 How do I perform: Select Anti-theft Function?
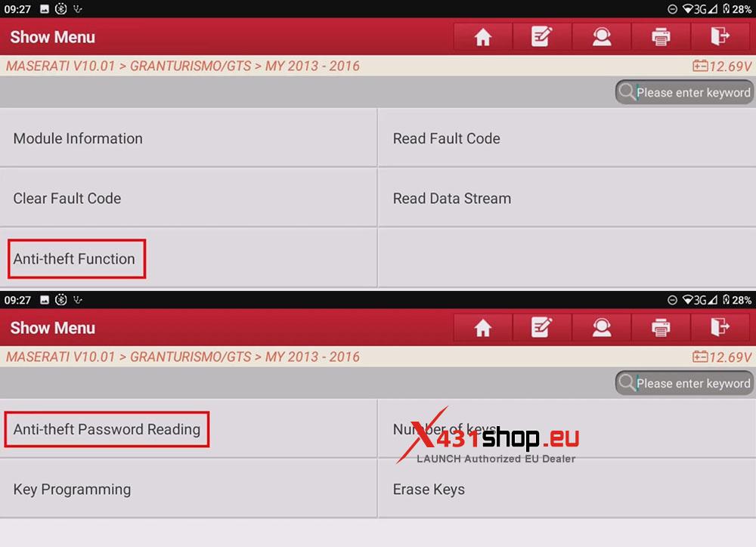188,258
